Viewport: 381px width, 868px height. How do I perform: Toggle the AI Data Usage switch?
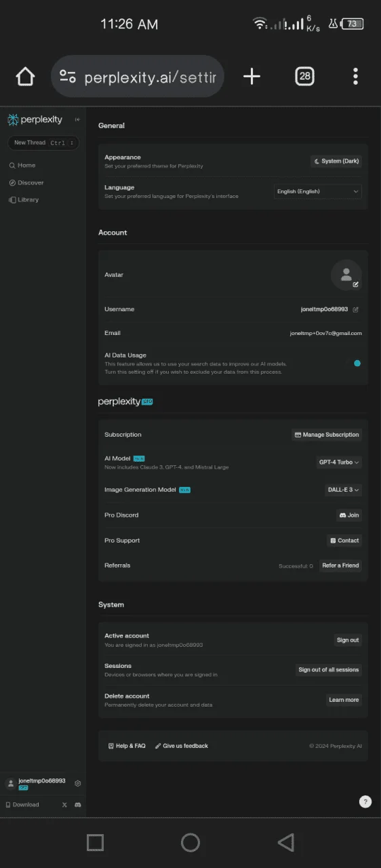(353, 363)
